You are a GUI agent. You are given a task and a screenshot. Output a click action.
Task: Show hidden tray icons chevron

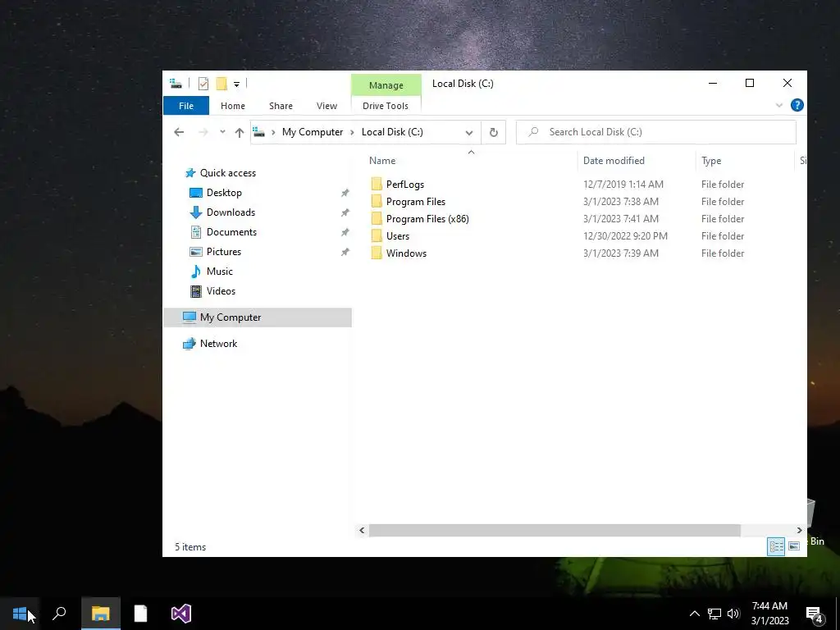[x=694, y=614]
